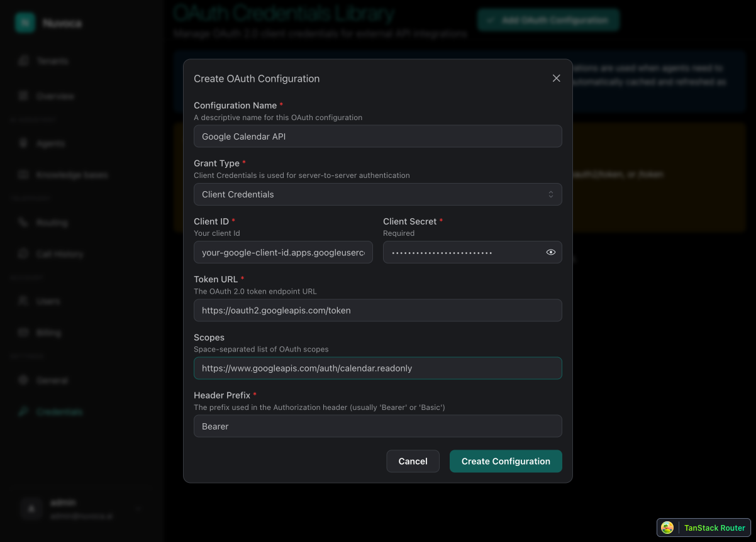Select the Token URL input field

click(378, 311)
